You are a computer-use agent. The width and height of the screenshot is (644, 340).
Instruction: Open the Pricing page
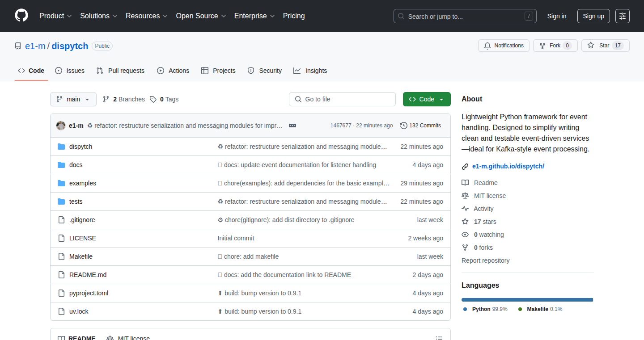[294, 16]
